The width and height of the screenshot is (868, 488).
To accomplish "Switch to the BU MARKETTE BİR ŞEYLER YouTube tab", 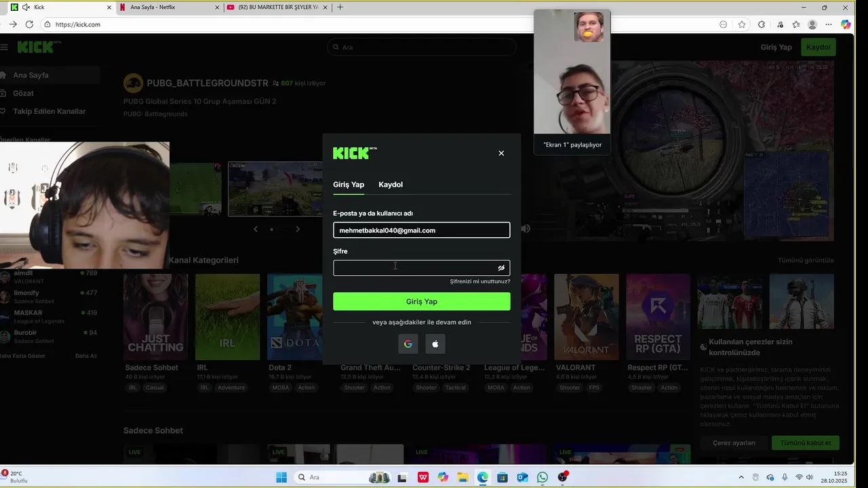I will (278, 7).
